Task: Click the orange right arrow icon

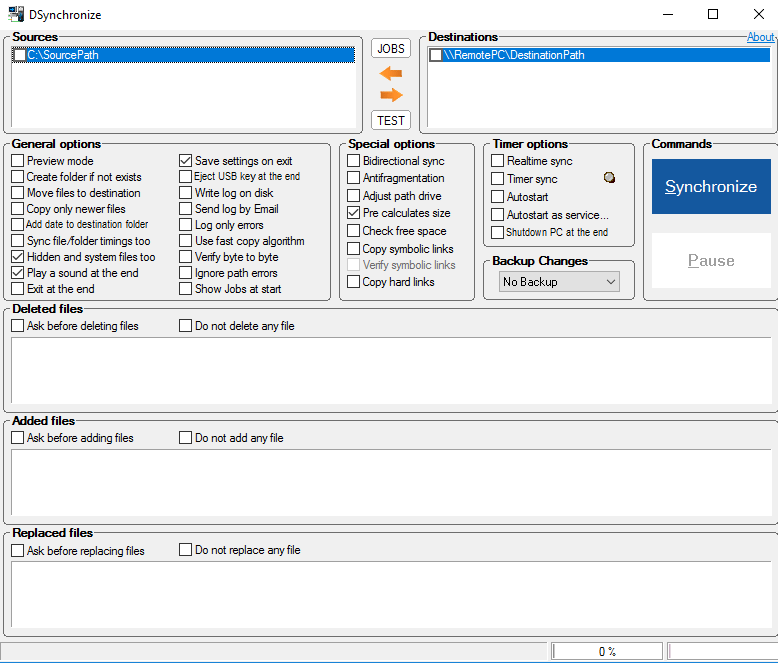Action: coord(391,95)
